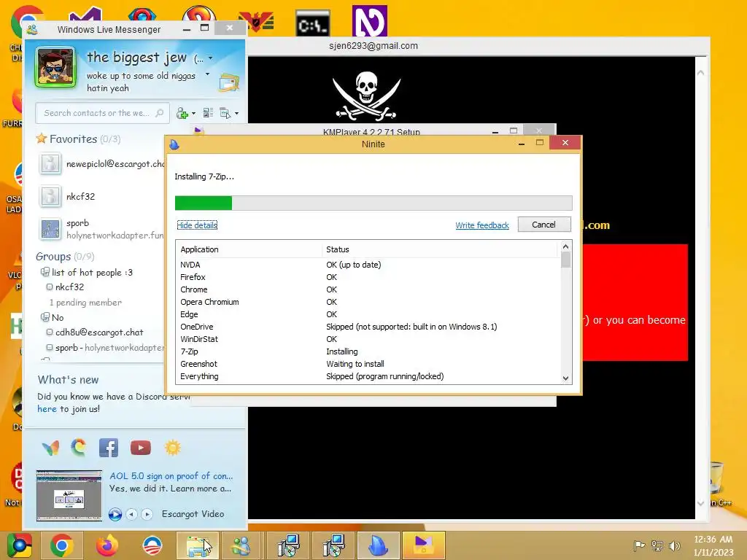Screen dimensions: 747x560
Task: Click the taskbar clock showing 12:36 AM
Action: (x=713, y=545)
